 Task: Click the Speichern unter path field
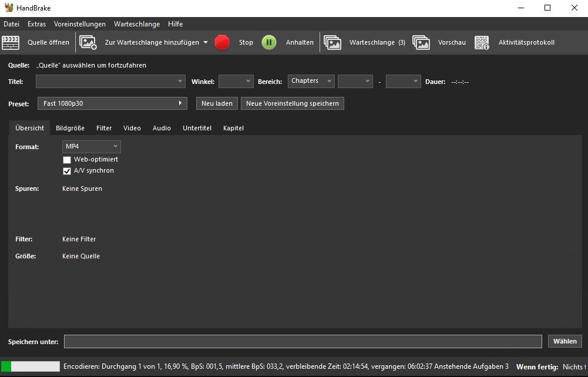(303, 341)
